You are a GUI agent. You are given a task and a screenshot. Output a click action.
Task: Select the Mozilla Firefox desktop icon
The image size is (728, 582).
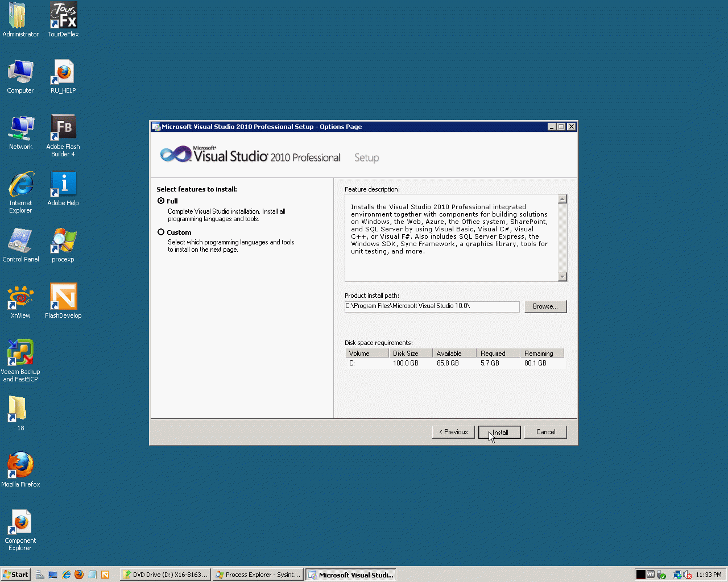pyautogui.click(x=20, y=470)
